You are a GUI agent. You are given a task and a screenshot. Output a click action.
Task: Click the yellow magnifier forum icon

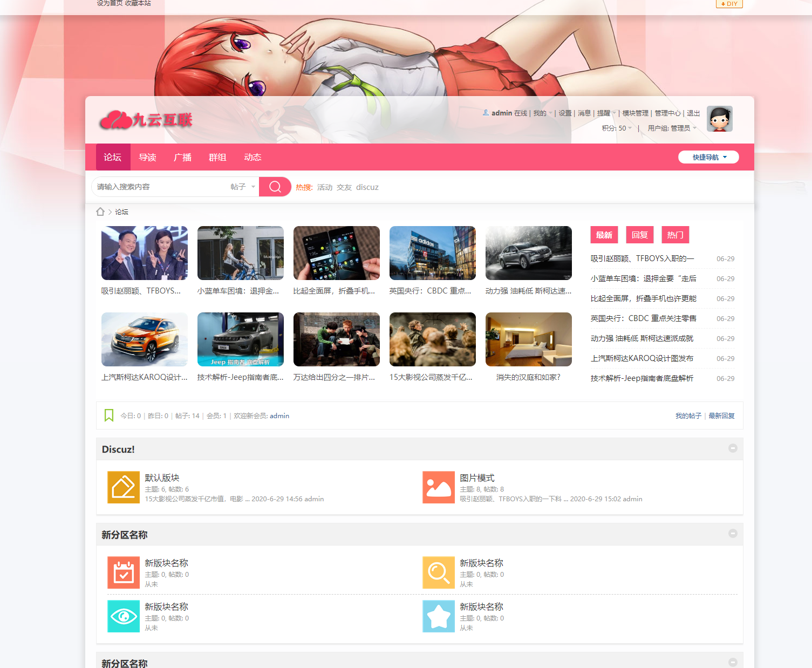click(439, 572)
